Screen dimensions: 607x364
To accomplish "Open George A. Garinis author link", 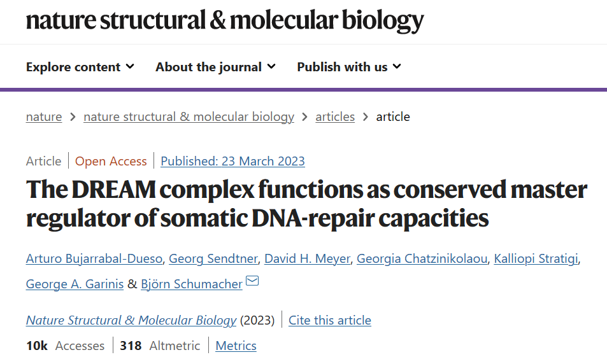I will tap(75, 284).
